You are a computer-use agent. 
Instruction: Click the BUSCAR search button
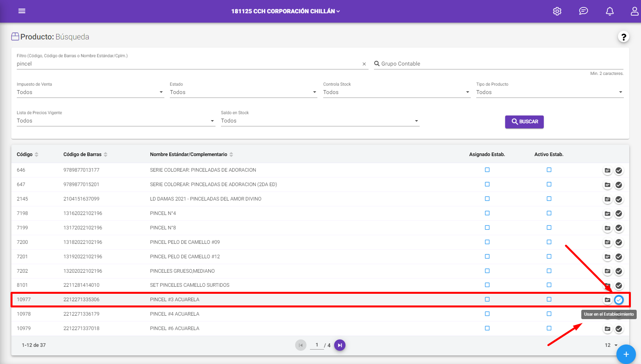click(x=524, y=122)
